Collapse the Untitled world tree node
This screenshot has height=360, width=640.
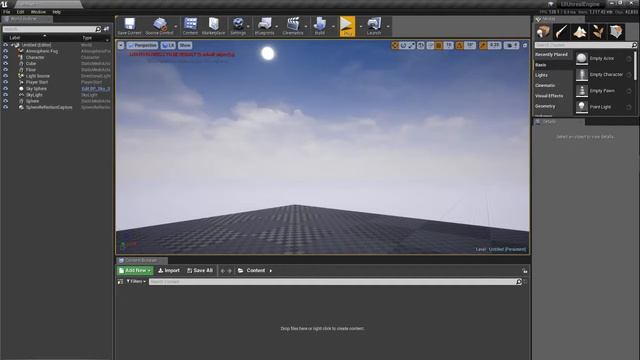tap(13, 45)
